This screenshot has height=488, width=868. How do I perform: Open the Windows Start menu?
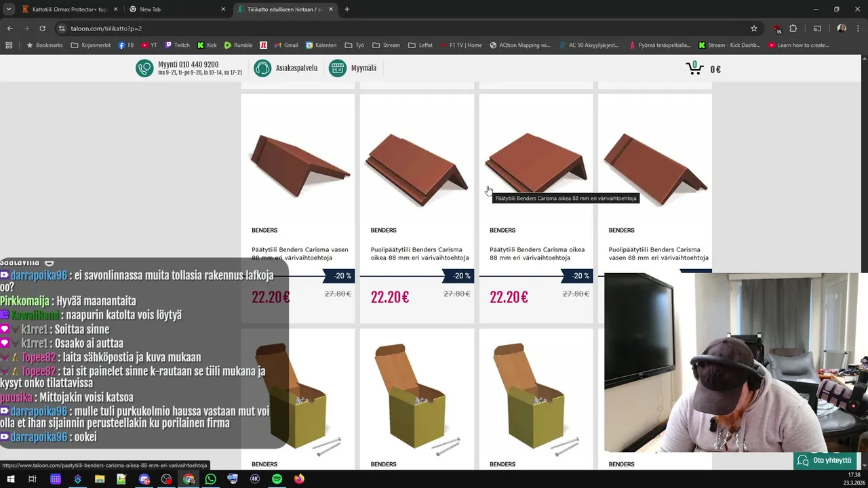point(11,479)
